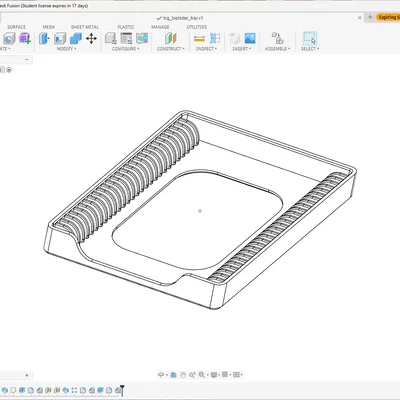Click the Insert Canvas image icon
The width and height of the screenshot is (400, 400).
[x=250, y=39]
